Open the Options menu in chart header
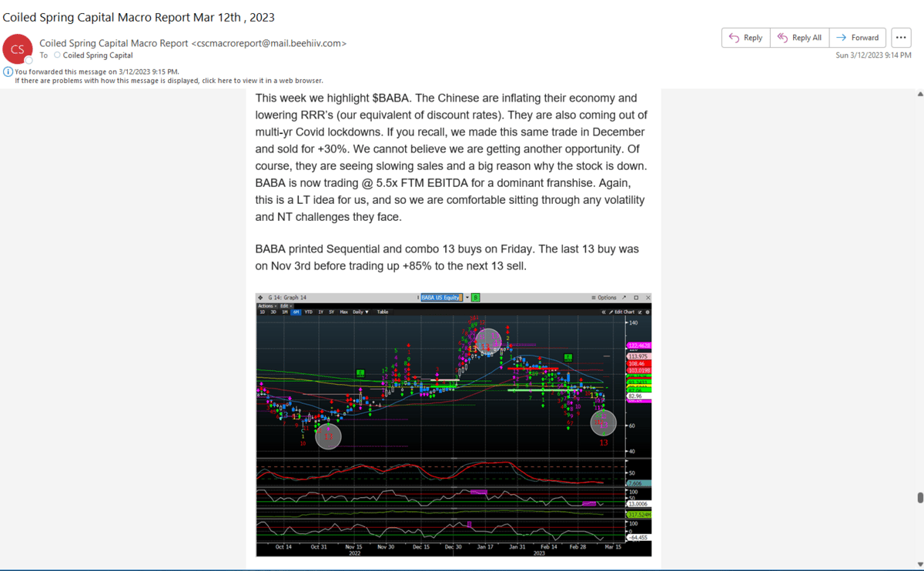 click(603, 297)
